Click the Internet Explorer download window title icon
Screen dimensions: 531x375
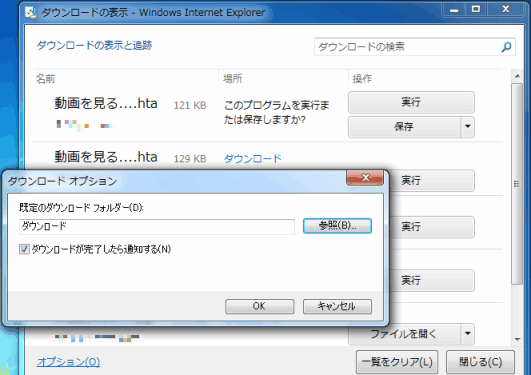31,13
